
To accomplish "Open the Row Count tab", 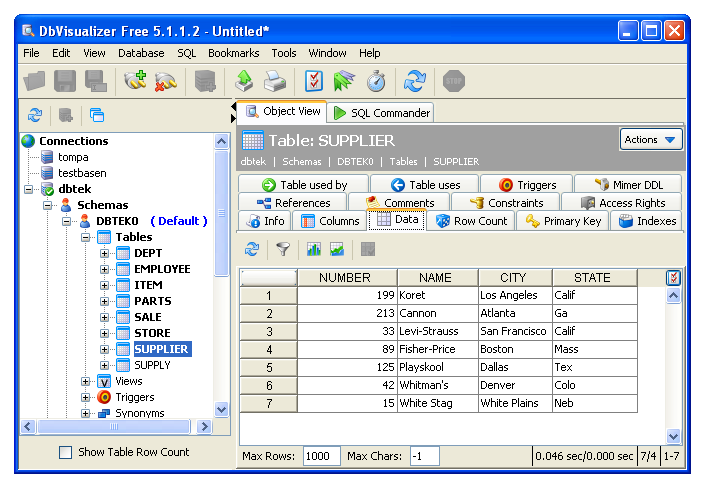I will pyautogui.click(x=471, y=221).
